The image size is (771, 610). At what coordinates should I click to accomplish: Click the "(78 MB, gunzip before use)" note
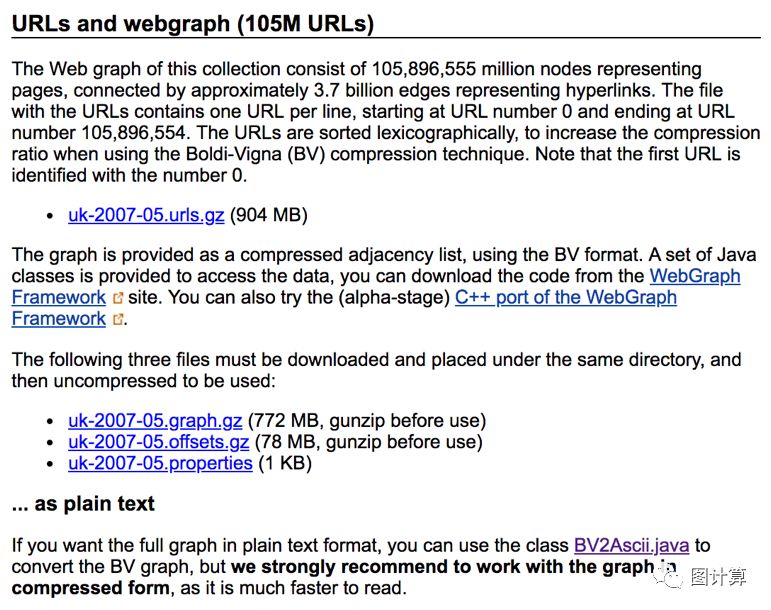pyautogui.click(x=368, y=442)
